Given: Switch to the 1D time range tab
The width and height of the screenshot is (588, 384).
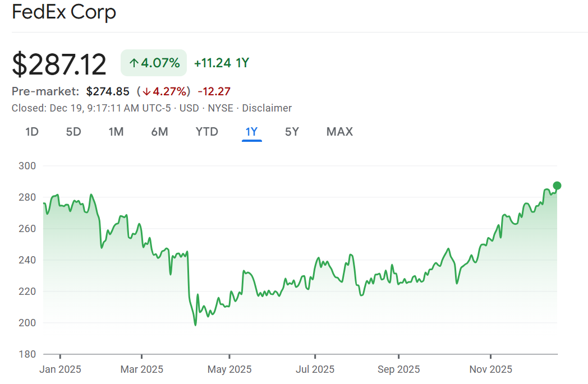Looking at the screenshot, I should coord(32,132).
